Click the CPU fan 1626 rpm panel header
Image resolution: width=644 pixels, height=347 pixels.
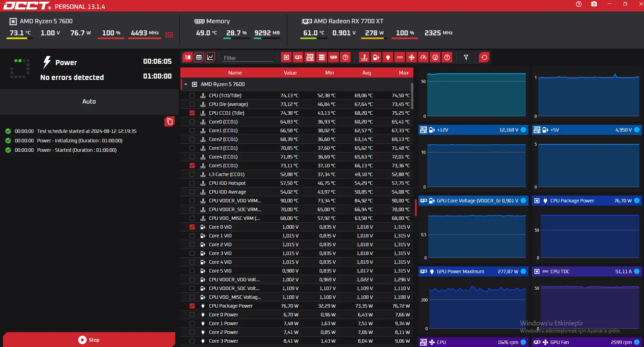[473, 342]
